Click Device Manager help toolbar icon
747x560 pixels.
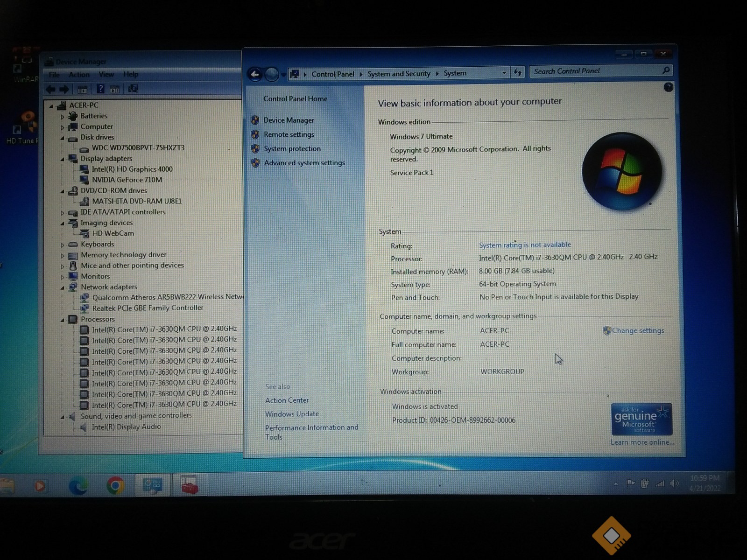[x=100, y=89]
